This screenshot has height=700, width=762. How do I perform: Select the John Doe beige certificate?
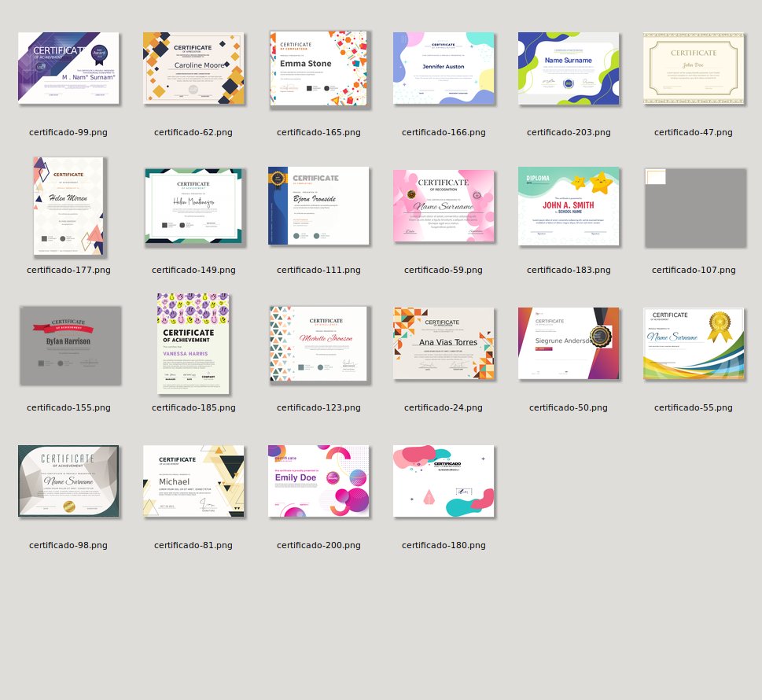coord(693,68)
